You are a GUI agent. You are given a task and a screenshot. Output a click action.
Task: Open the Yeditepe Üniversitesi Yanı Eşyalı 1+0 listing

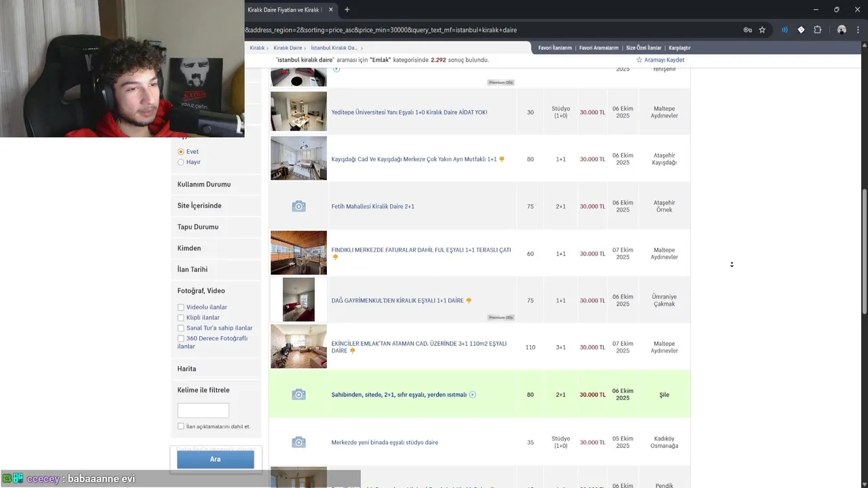point(409,113)
